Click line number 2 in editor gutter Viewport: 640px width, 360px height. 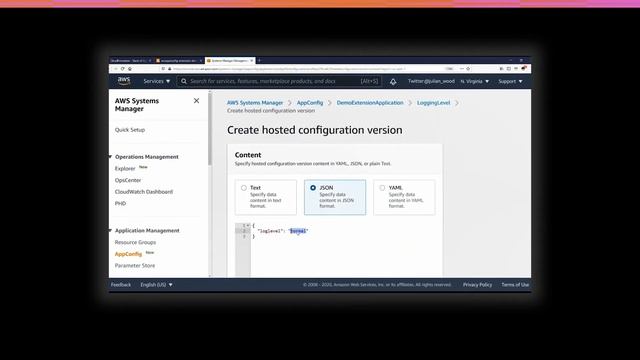pos(244,231)
